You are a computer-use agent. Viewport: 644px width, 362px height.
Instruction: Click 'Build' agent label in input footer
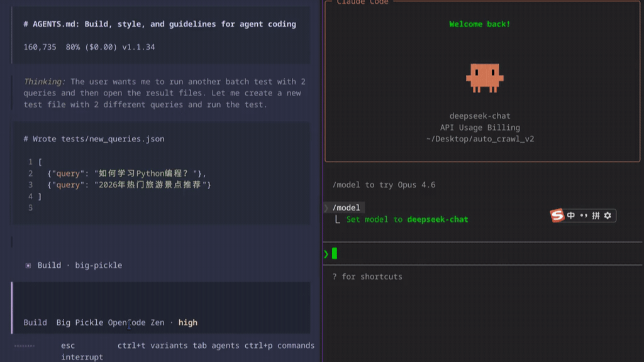[x=35, y=322]
